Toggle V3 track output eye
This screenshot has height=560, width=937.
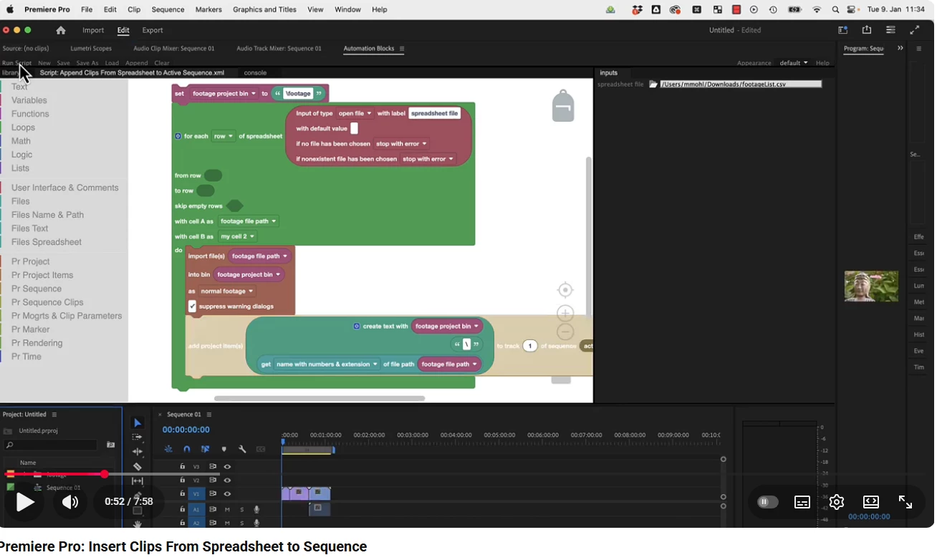point(227,467)
